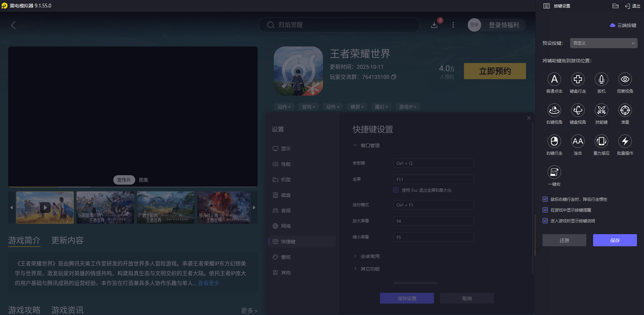Click the 立即预约 reservation button
Screen dimensions: 644x315
pos(495,71)
